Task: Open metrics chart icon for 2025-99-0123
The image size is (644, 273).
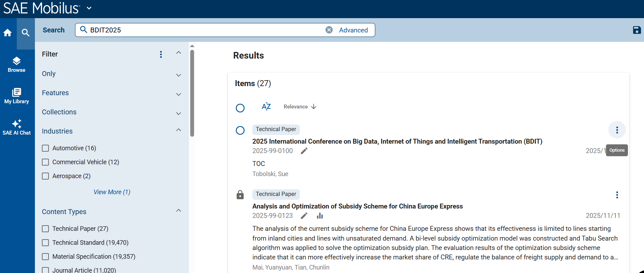Action: click(x=320, y=216)
